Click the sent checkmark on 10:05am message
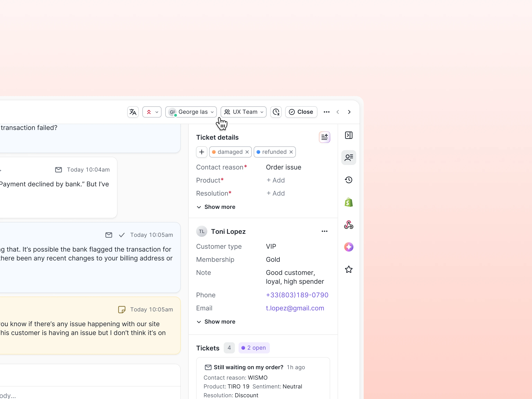 click(x=122, y=235)
